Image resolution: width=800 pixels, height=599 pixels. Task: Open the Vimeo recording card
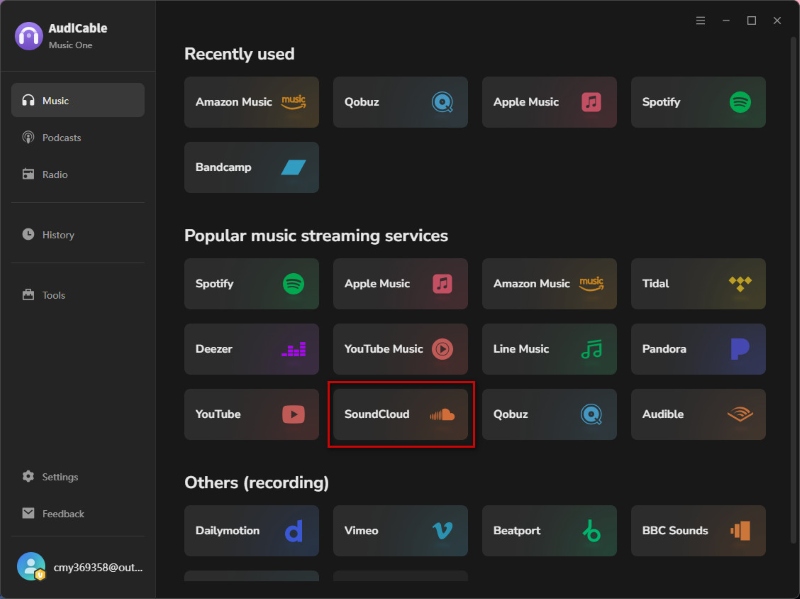pos(400,531)
